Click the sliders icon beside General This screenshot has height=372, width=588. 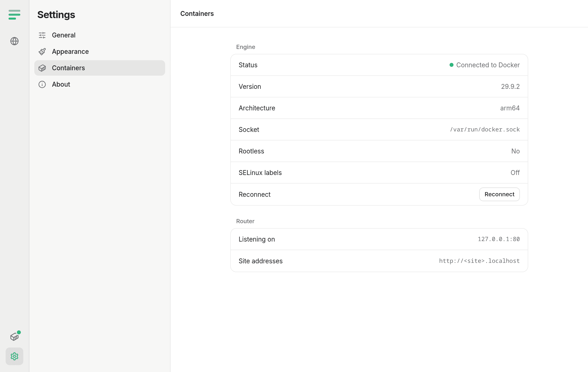point(42,35)
